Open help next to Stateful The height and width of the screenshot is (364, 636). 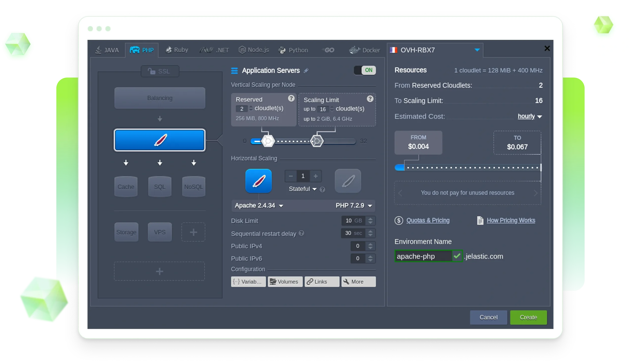(322, 189)
